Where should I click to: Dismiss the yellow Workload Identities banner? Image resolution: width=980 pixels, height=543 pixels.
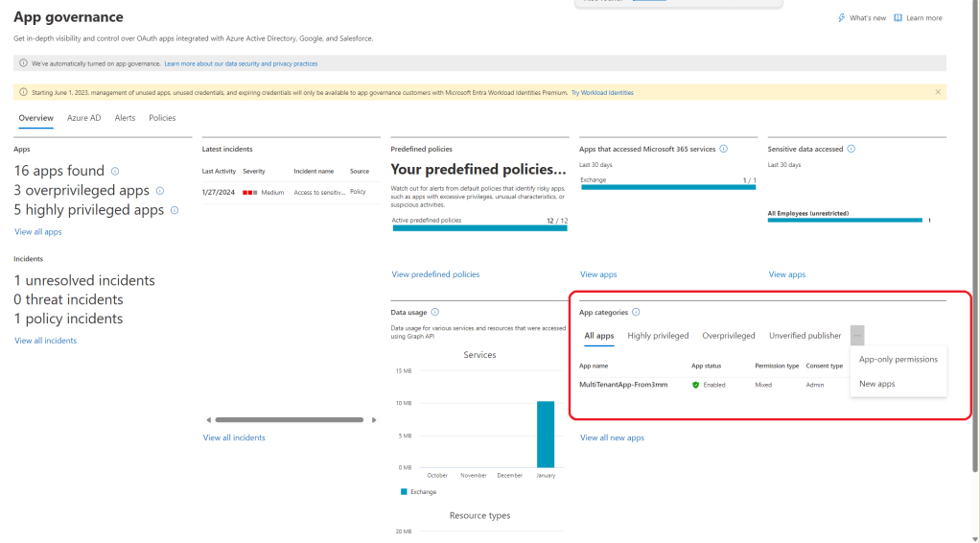[938, 92]
